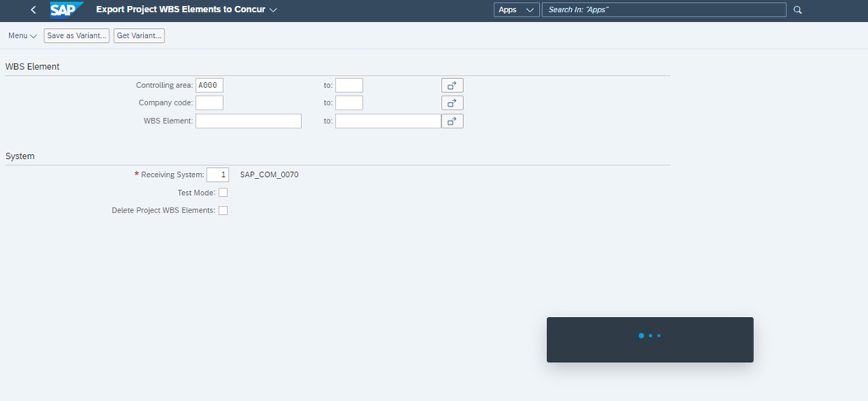Screen dimensions: 868x401
Task: Open the Apps search scope dropdown
Action: pos(517,10)
